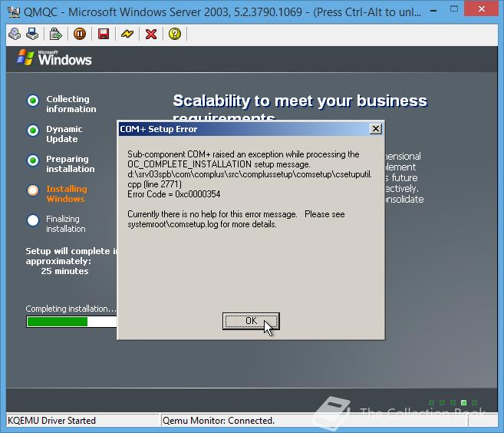Select the Dynamic Update step indicator

[33, 131]
